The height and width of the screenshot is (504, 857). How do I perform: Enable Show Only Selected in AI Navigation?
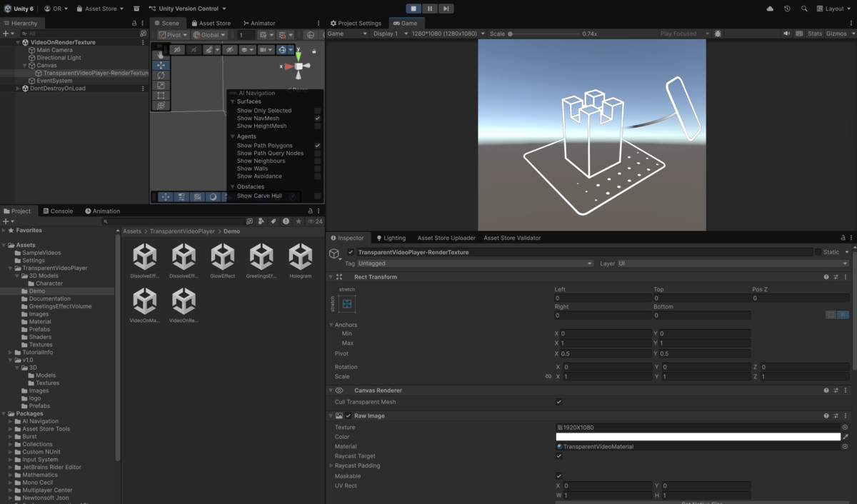[x=317, y=110]
